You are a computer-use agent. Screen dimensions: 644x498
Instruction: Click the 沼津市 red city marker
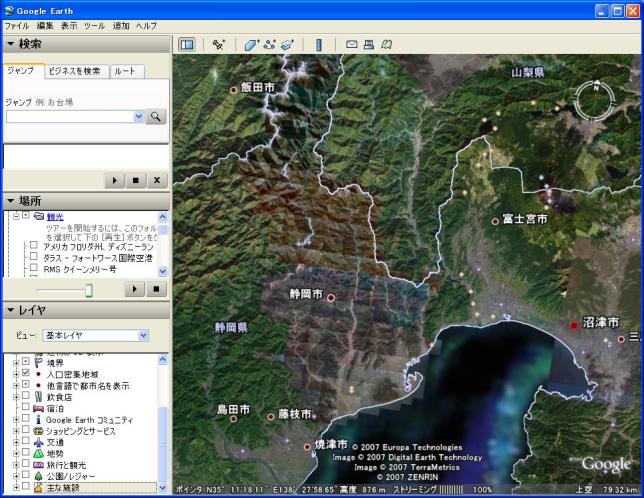click(x=574, y=325)
